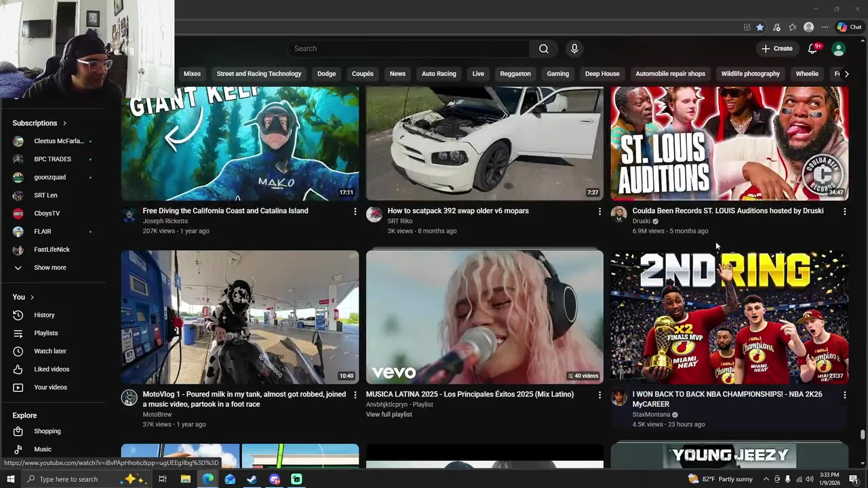
Task: Open Joseph Ricketts channel avatar
Action: pos(130,215)
